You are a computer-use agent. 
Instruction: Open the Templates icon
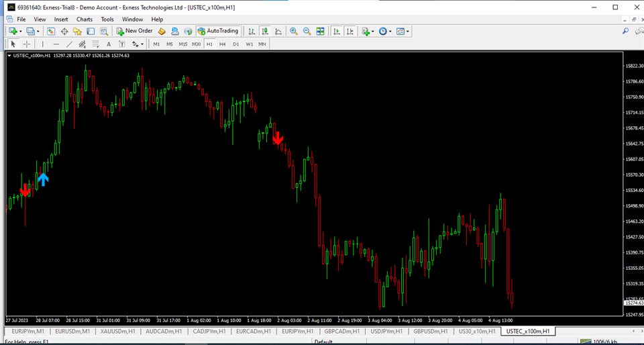click(400, 32)
